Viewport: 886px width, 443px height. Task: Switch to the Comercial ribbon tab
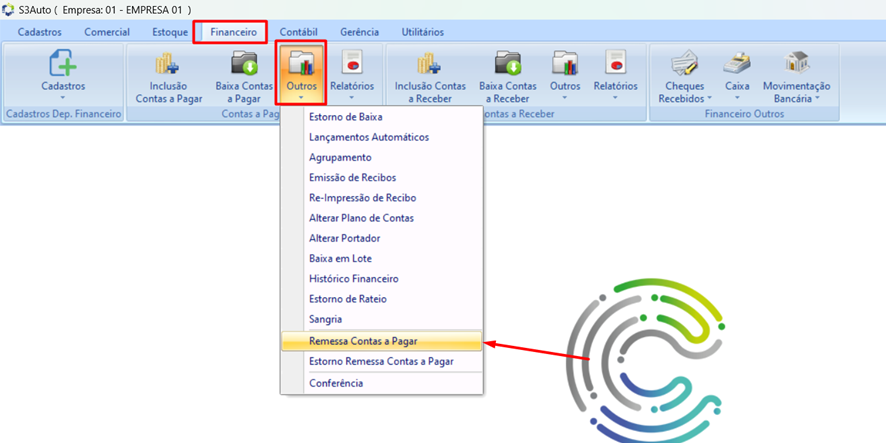tap(107, 32)
